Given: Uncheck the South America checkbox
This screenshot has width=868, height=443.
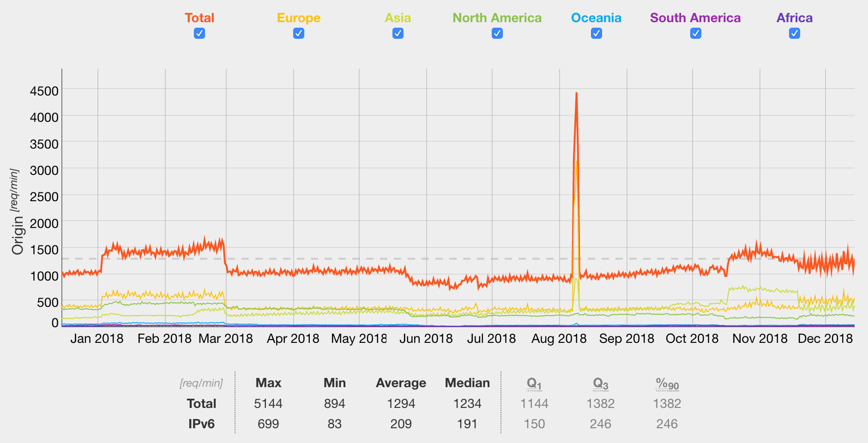Looking at the screenshot, I should pyautogui.click(x=696, y=33).
